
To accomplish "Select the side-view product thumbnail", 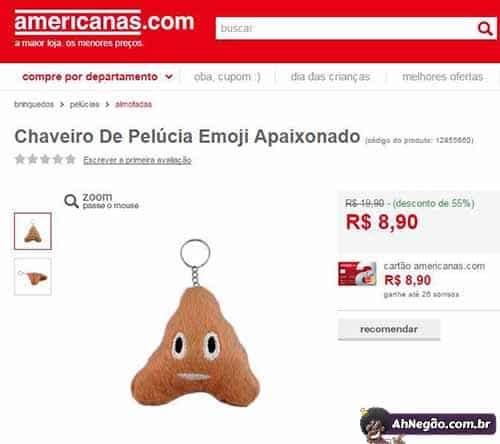I will pyautogui.click(x=33, y=277).
